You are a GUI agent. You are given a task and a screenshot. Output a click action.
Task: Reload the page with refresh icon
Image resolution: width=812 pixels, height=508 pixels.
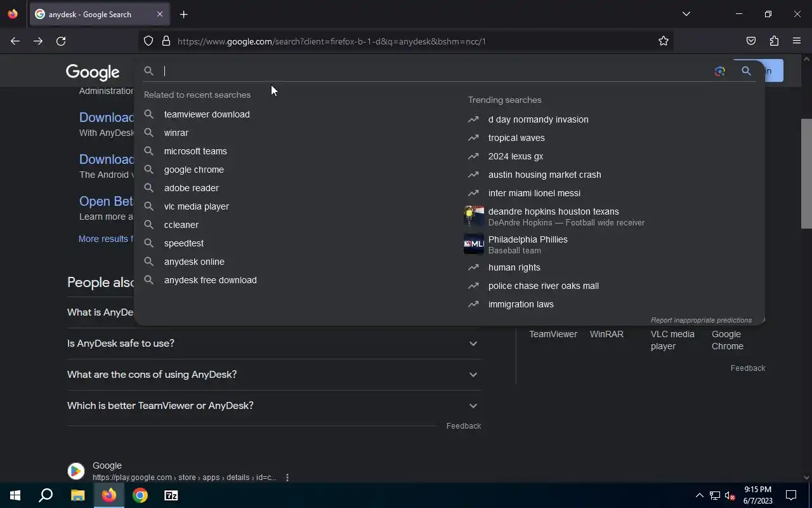coord(61,41)
